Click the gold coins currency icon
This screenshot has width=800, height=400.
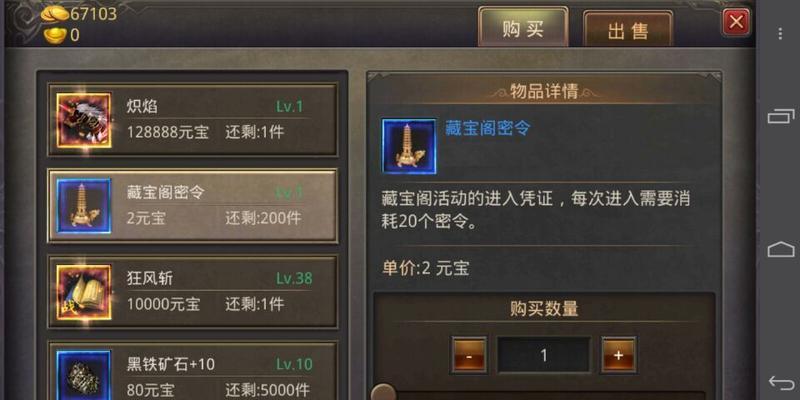click(x=54, y=14)
